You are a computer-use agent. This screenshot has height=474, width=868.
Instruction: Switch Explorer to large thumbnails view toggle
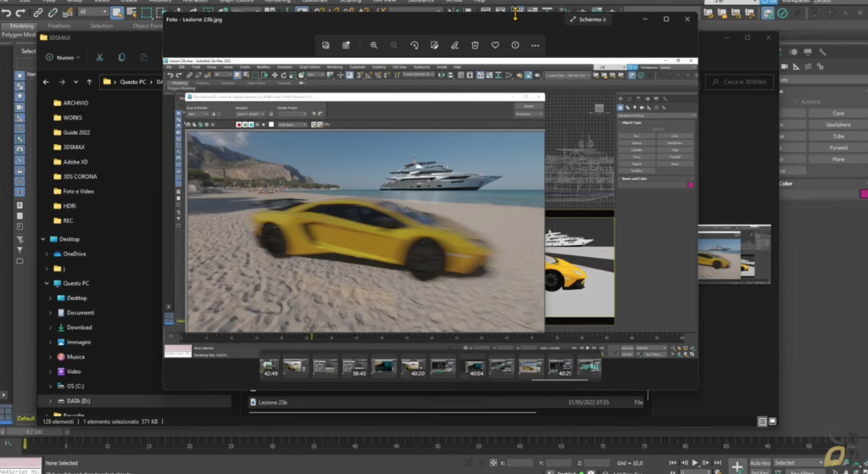tap(772, 421)
